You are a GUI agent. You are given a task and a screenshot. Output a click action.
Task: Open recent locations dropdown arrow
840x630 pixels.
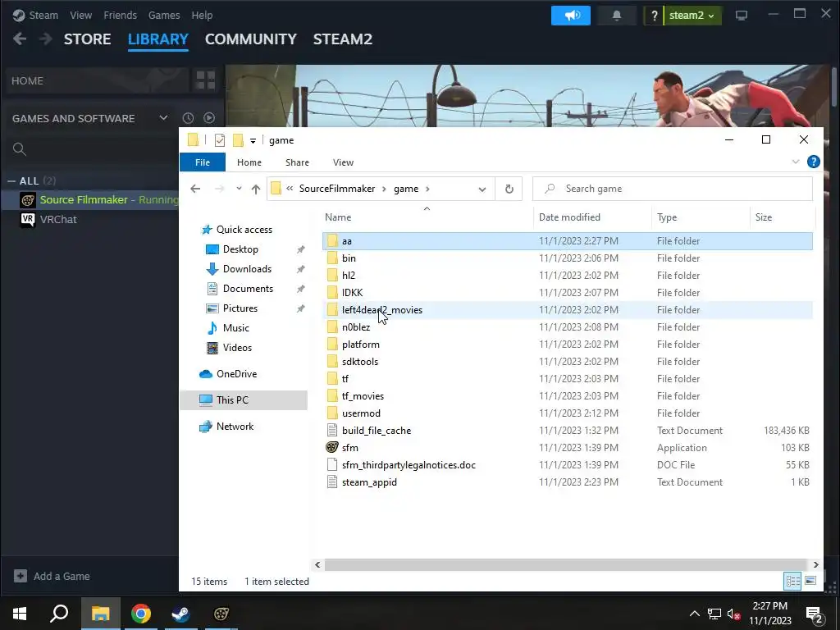click(239, 189)
